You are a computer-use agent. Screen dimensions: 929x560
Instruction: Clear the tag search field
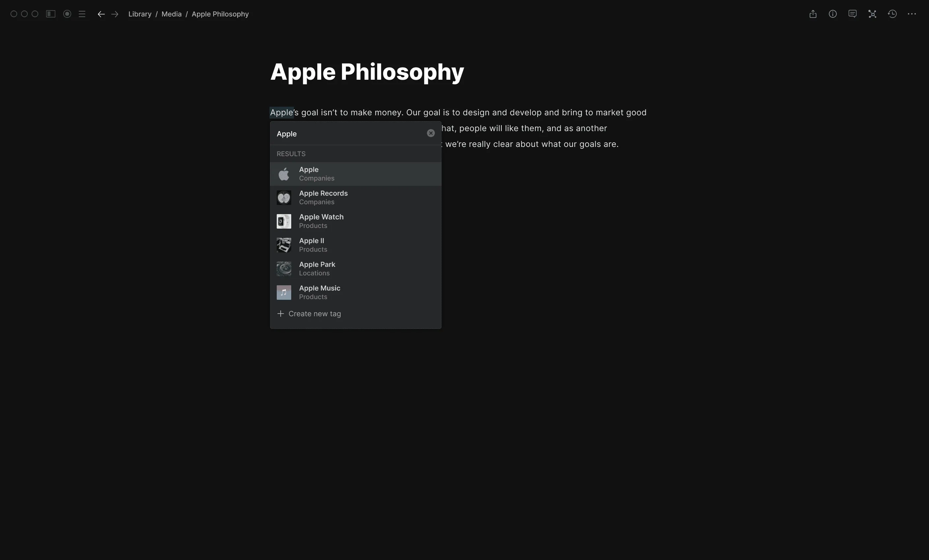[x=431, y=133]
